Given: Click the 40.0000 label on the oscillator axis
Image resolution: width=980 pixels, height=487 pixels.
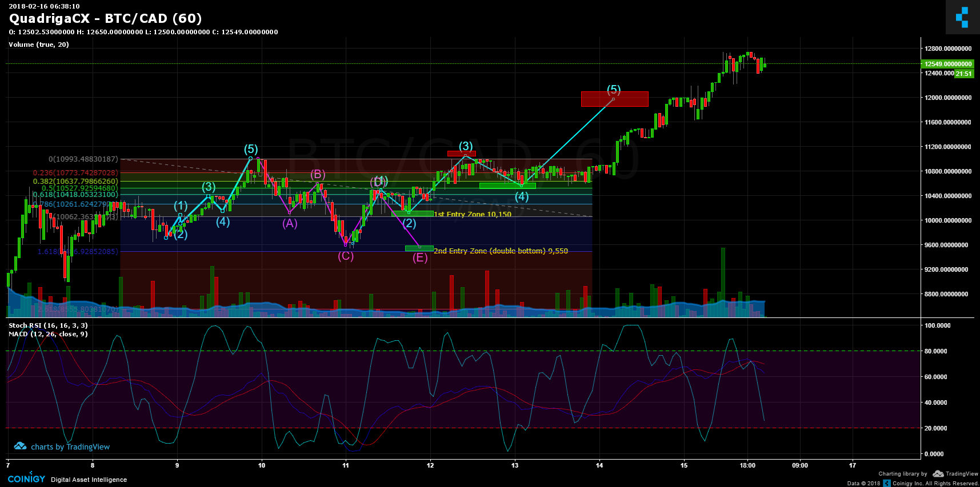Looking at the screenshot, I should coord(936,403).
